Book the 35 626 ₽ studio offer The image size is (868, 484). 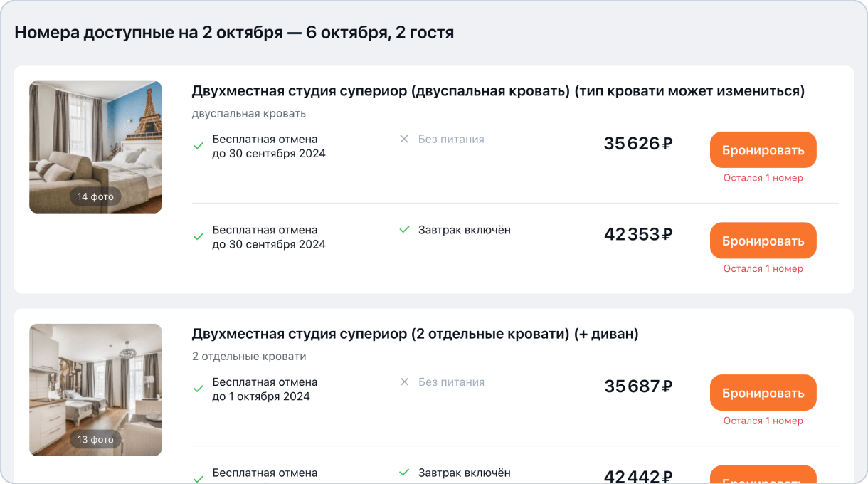[x=763, y=150]
